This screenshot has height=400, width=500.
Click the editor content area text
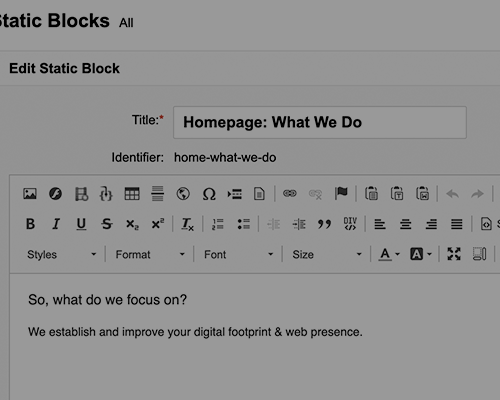click(x=195, y=332)
